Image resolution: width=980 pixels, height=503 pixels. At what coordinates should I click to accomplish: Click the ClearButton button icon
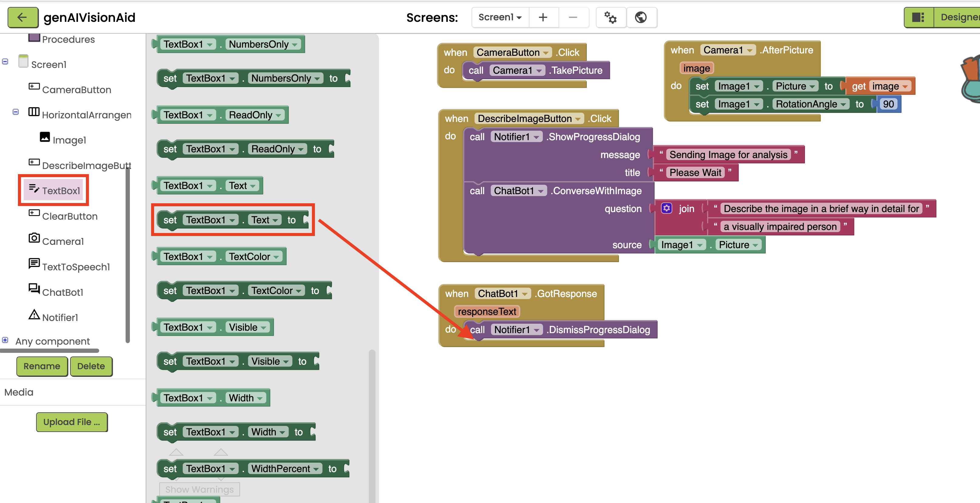pyautogui.click(x=34, y=213)
